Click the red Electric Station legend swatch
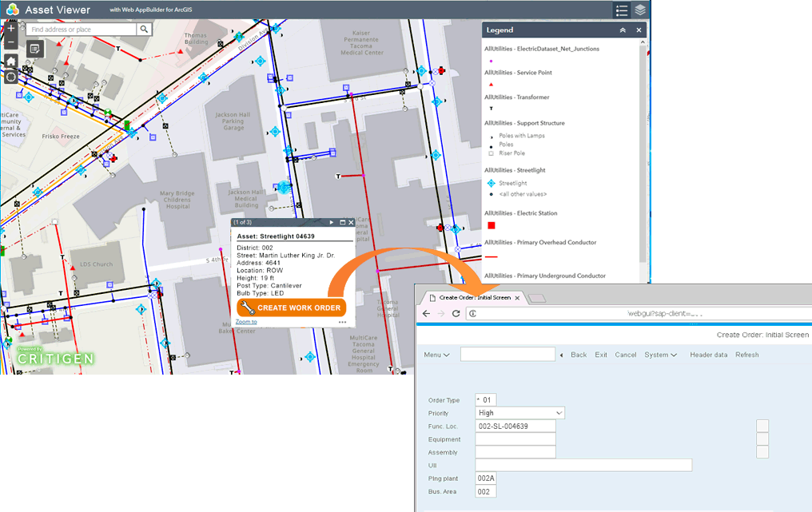Viewport: 812px width, 512px height. click(x=492, y=225)
